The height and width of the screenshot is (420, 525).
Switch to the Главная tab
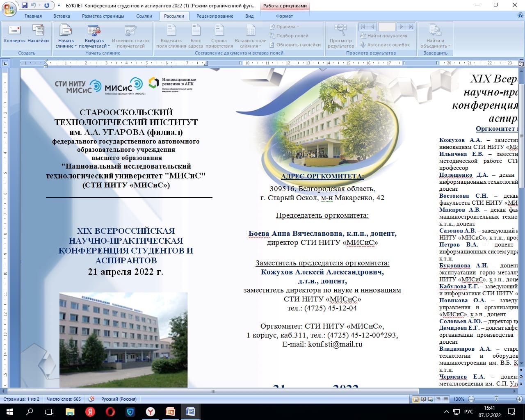pos(33,16)
